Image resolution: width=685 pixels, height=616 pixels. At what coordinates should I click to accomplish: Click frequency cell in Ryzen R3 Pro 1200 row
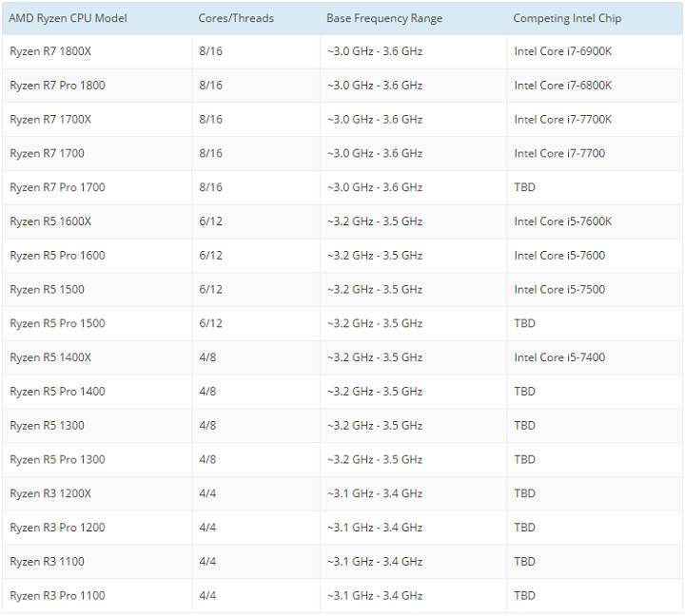413,529
